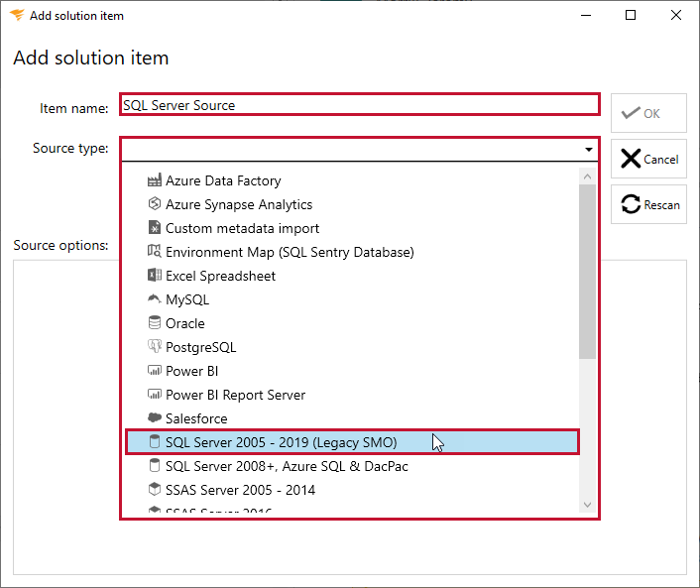Click the Excel Spreadsheet icon
700x588 pixels.
[154, 275]
